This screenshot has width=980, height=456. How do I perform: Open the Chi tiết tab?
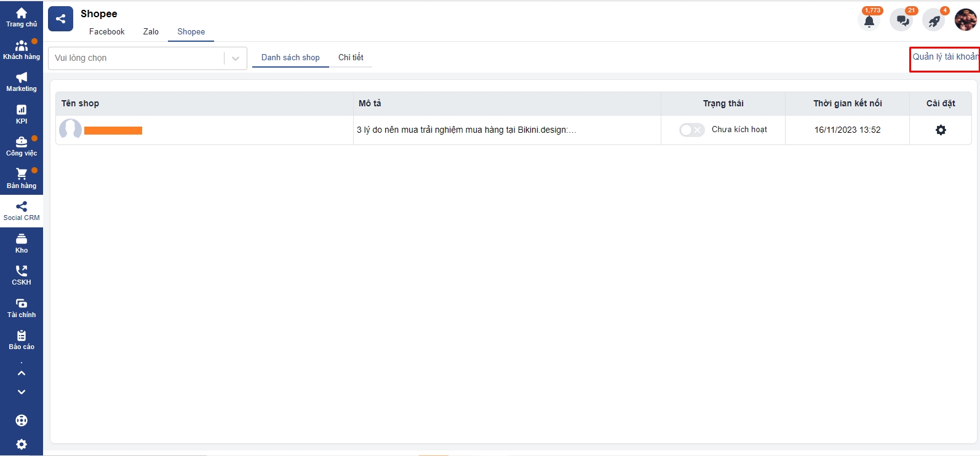click(x=351, y=58)
